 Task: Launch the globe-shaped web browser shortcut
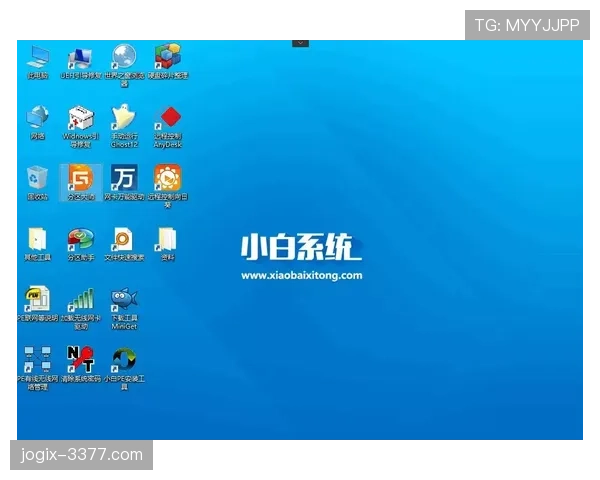coord(124,65)
